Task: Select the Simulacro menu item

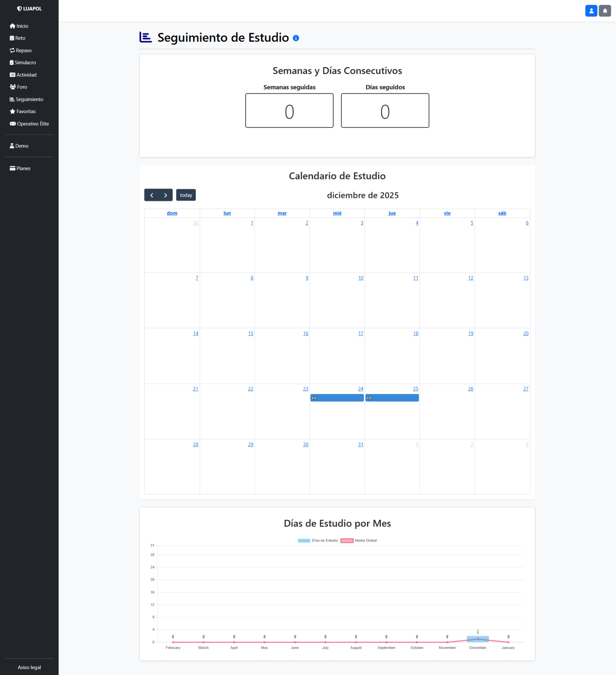Action: point(23,62)
